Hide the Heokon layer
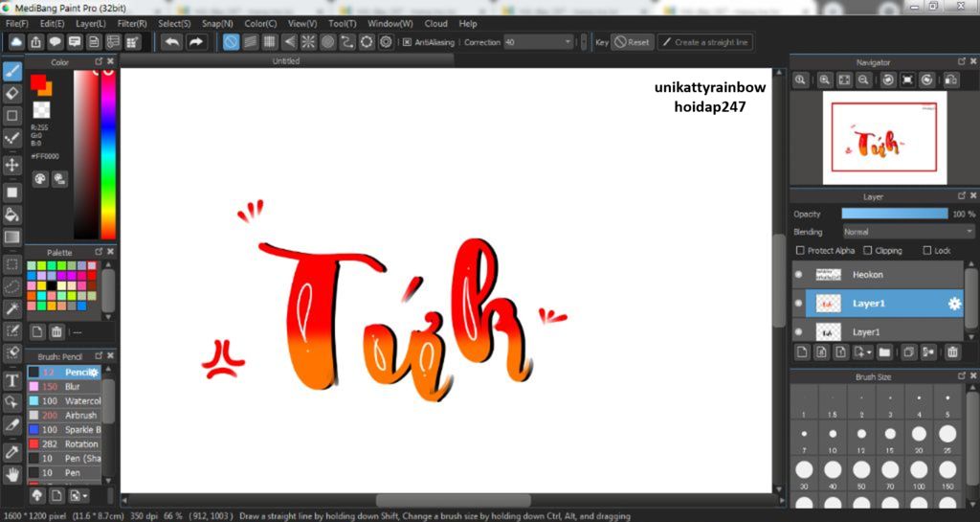This screenshot has width=980, height=522. pyautogui.click(x=799, y=275)
